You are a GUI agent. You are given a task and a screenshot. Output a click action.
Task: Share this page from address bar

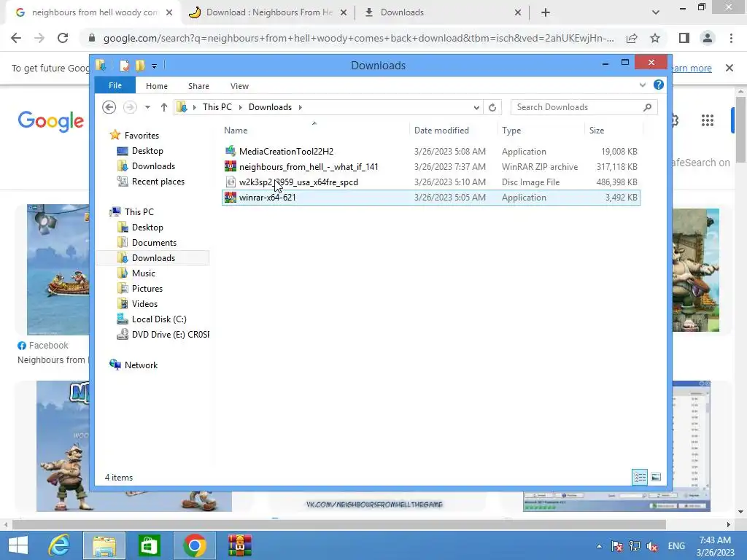pos(632,38)
